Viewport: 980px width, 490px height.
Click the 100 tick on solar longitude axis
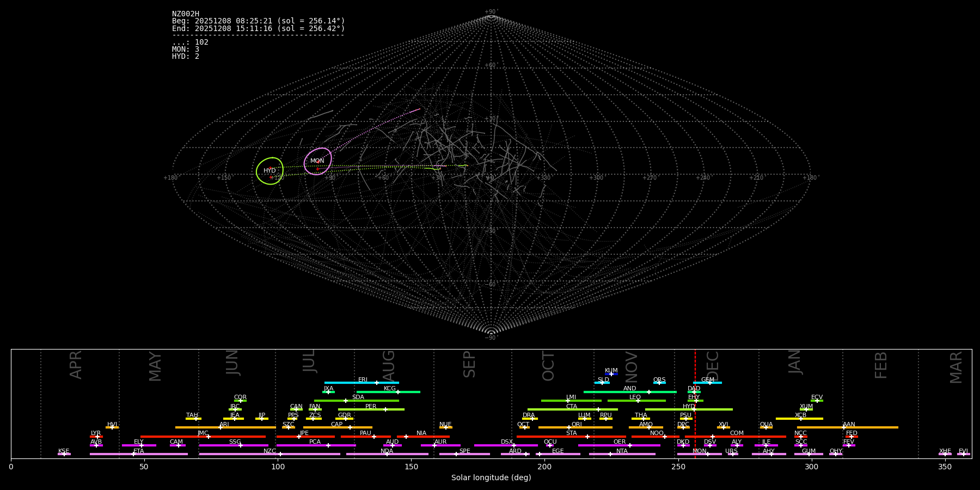point(278,467)
